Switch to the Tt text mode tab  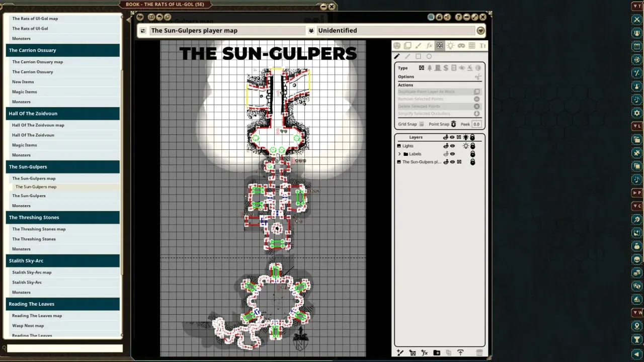482,46
